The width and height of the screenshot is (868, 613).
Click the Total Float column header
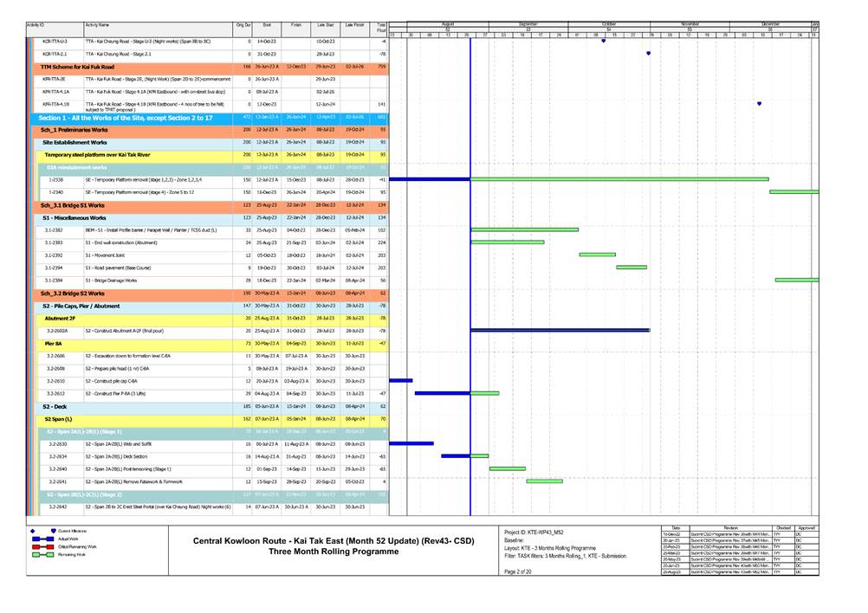[379, 27]
